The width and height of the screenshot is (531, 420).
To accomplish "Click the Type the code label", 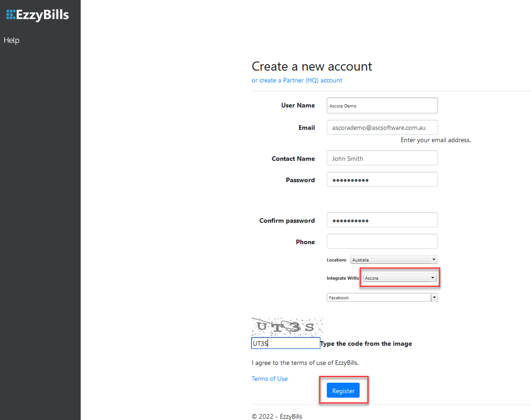I will (x=366, y=343).
